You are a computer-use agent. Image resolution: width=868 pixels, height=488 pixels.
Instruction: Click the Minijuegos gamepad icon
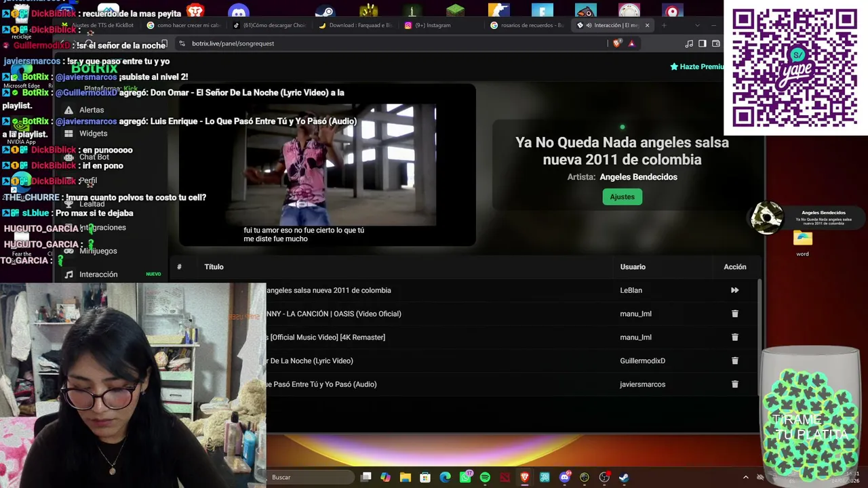click(68, 251)
